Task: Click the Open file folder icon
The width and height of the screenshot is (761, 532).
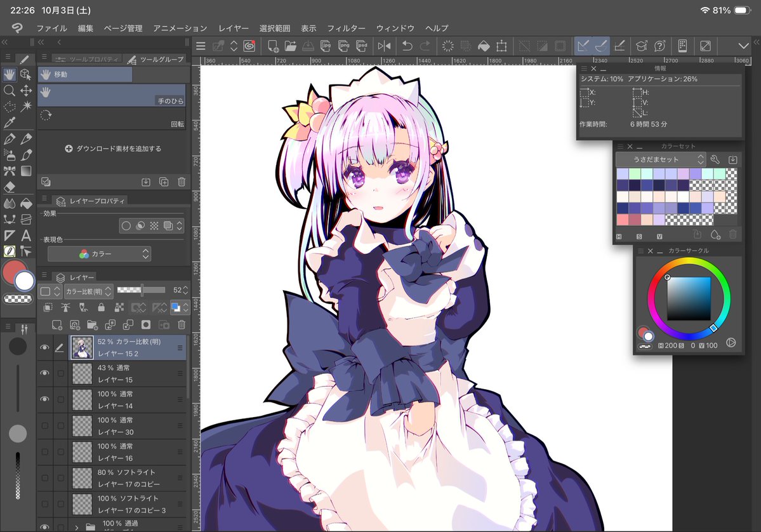Action: pyautogui.click(x=290, y=46)
